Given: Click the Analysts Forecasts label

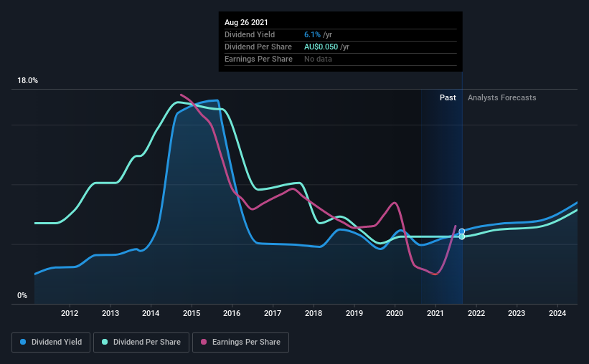Looking at the screenshot, I should 502,97.
